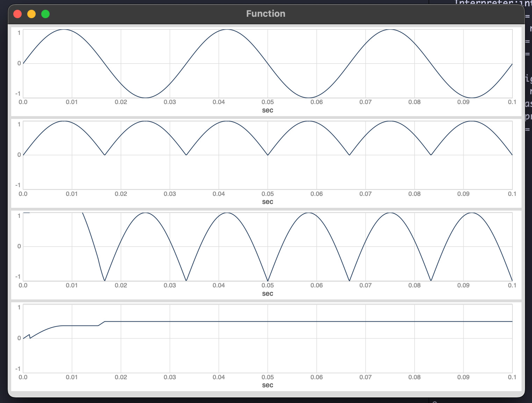Close the Function window with red button
Screen dimensions: 532x403
[17, 14]
